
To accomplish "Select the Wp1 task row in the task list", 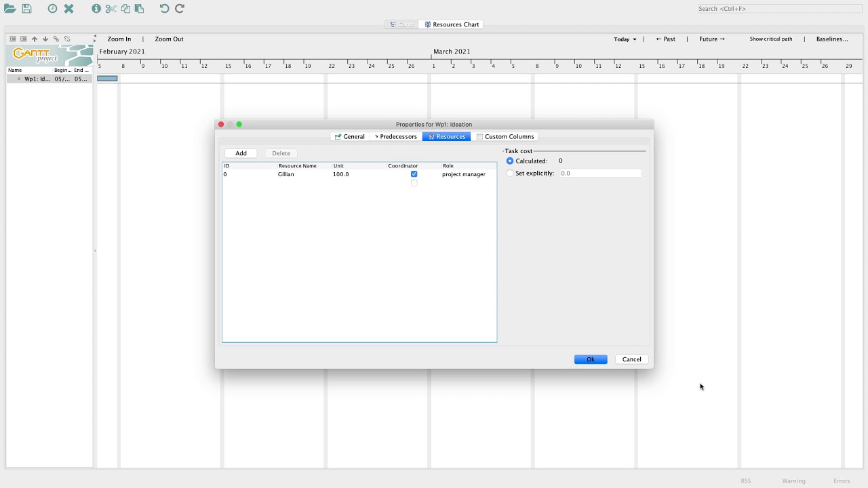I will coord(50,79).
